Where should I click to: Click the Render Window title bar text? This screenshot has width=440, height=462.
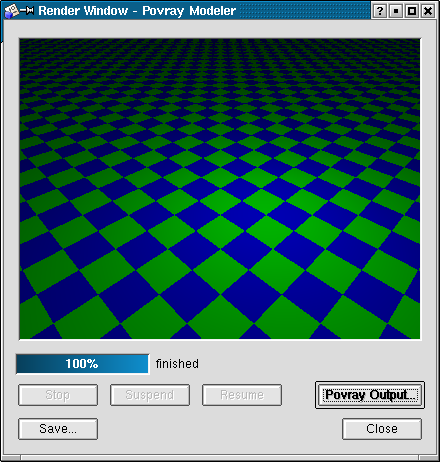click(x=137, y=11)
